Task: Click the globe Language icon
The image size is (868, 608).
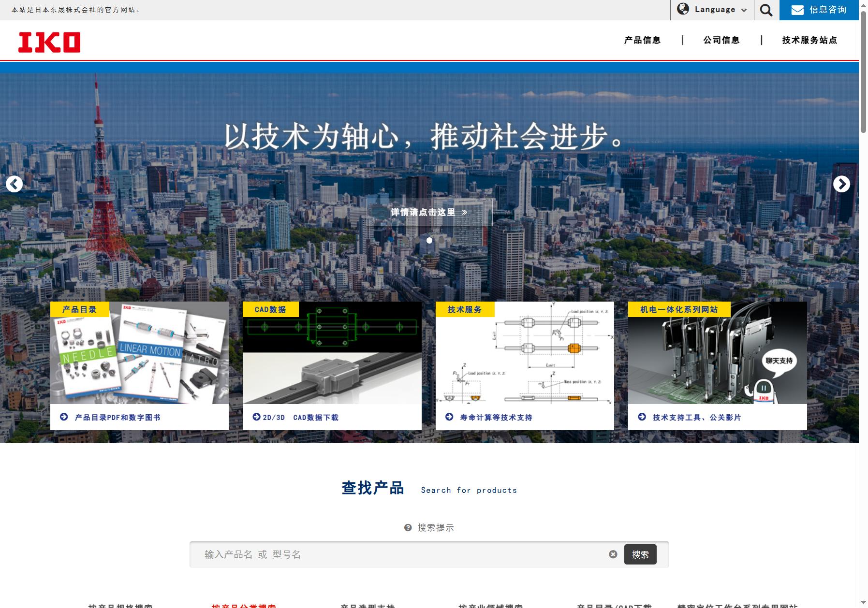Action: pos(683,9)
